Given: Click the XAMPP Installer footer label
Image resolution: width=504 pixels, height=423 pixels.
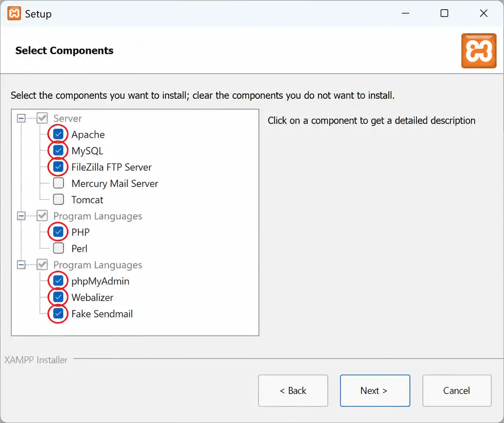Looking at the screenshot, I should click(x=36, y=360).
